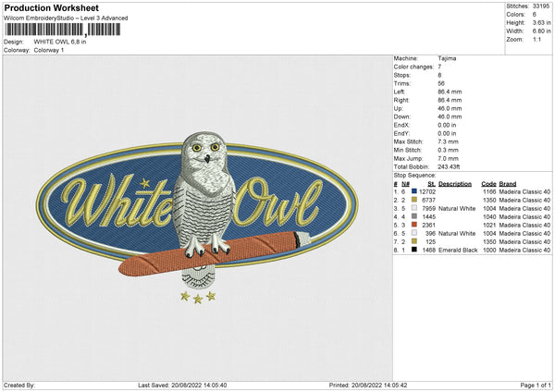Click 'Madeira Classic 40' in the 1166 row
This screenshot has width=555, height=392.
524,191
